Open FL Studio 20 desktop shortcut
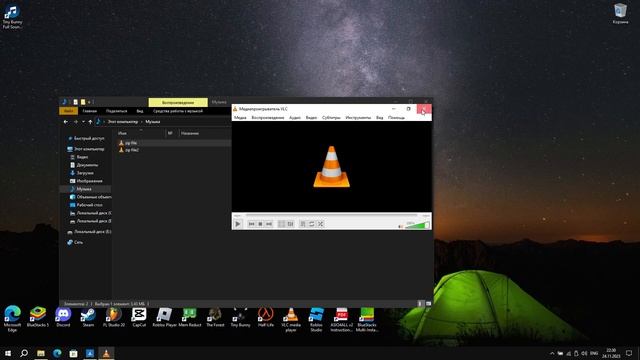Image resolution: width=640 pixels, height=360 pixels. [114, 317]
